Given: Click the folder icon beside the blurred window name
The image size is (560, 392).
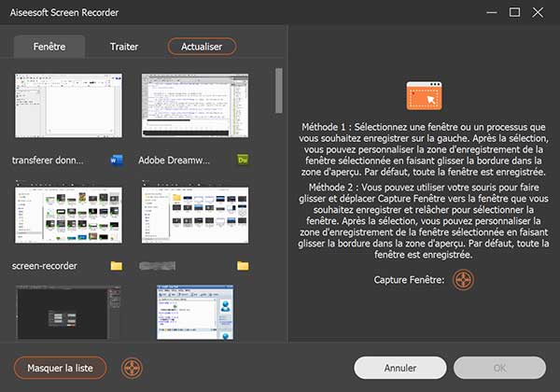Looking at the screenshot, I should (243, 266).
